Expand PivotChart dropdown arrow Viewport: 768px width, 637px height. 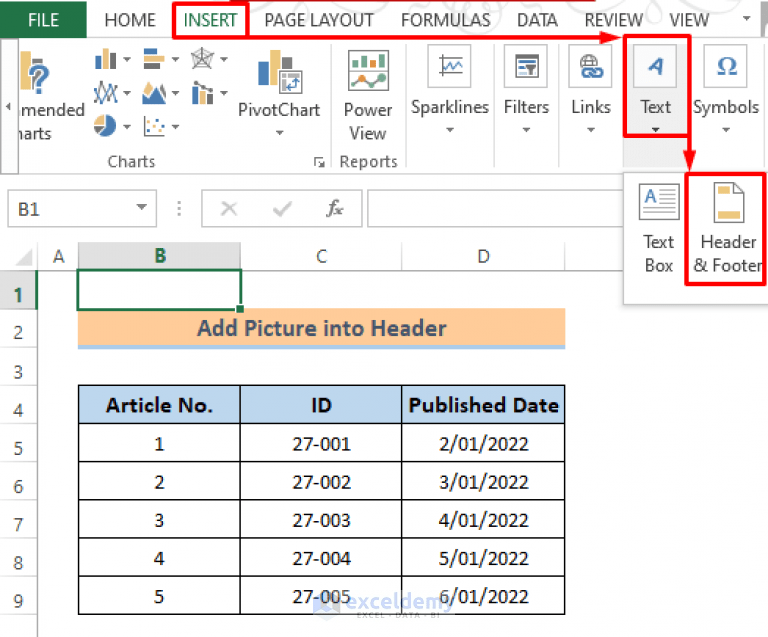coord(279,133)
